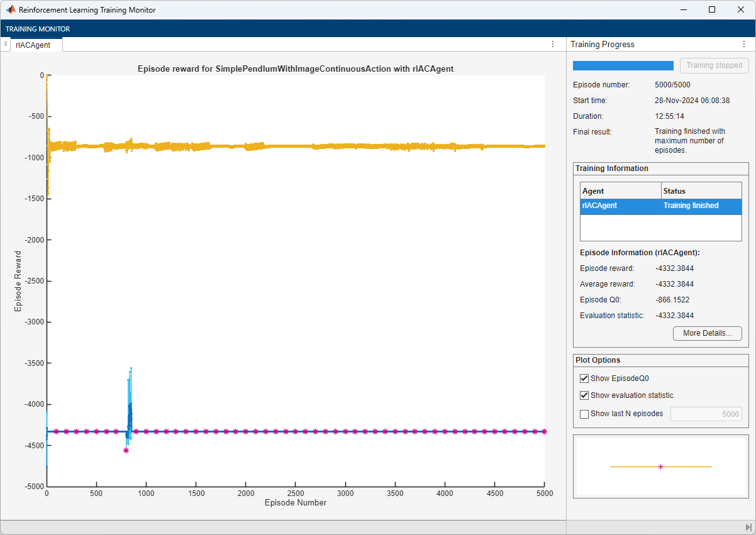Click the tab list grip beside rlACAgent
Screen dimensions: 756x535
click(6, 44)
